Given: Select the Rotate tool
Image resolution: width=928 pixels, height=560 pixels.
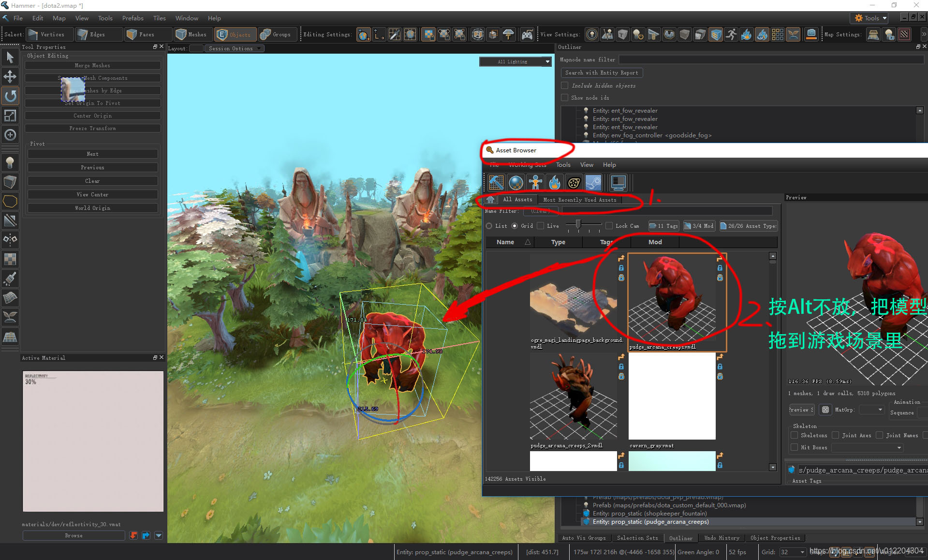Looking at the screenshot, I should pyautogui.click(x=10, y=96).
